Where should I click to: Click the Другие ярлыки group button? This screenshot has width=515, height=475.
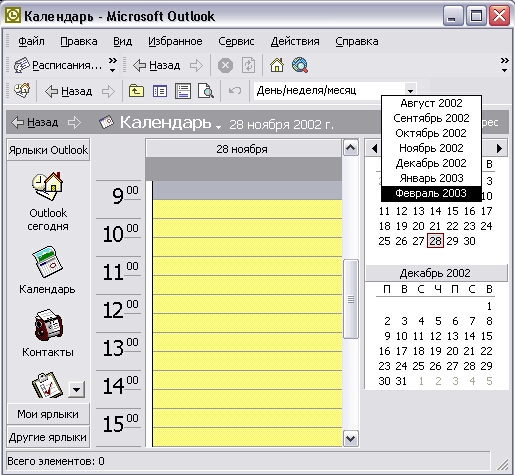[48, 437]
